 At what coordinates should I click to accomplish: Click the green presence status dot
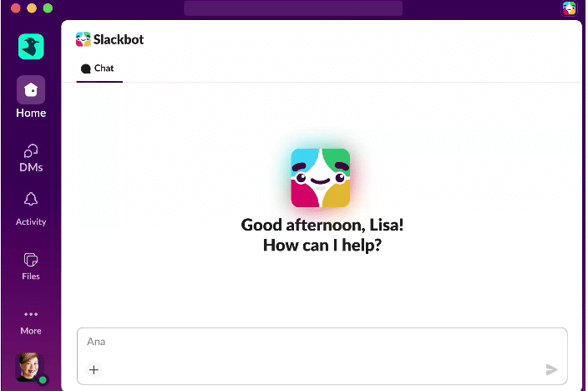(x=43, y=380)
